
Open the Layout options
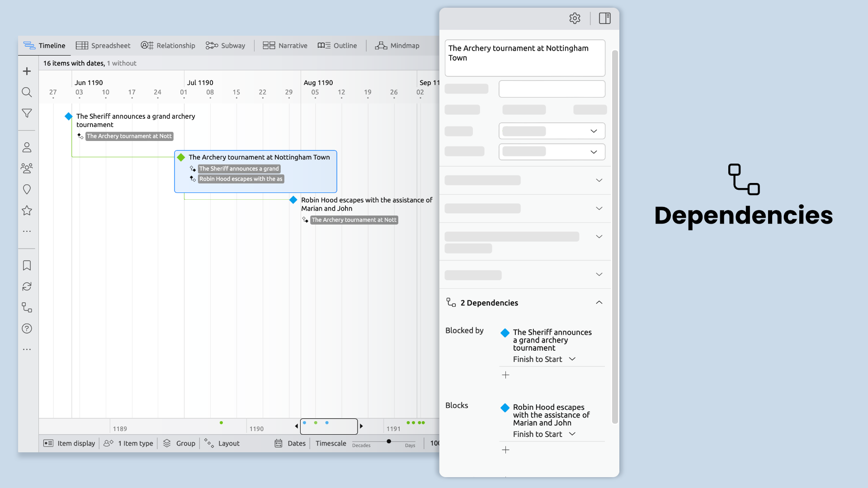click(222, 443)
